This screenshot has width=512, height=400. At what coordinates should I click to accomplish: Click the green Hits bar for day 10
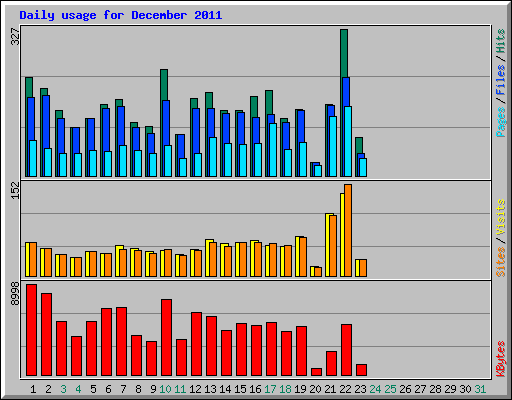(x=164, y=85)
